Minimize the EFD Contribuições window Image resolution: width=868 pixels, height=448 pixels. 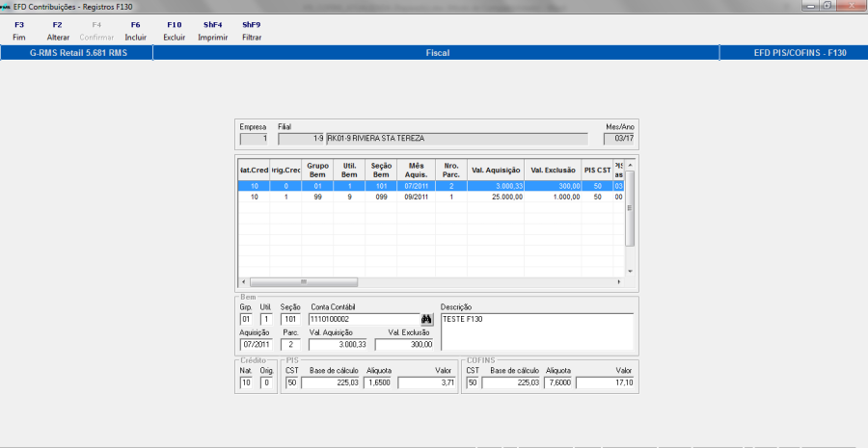[x=811, y=6]
